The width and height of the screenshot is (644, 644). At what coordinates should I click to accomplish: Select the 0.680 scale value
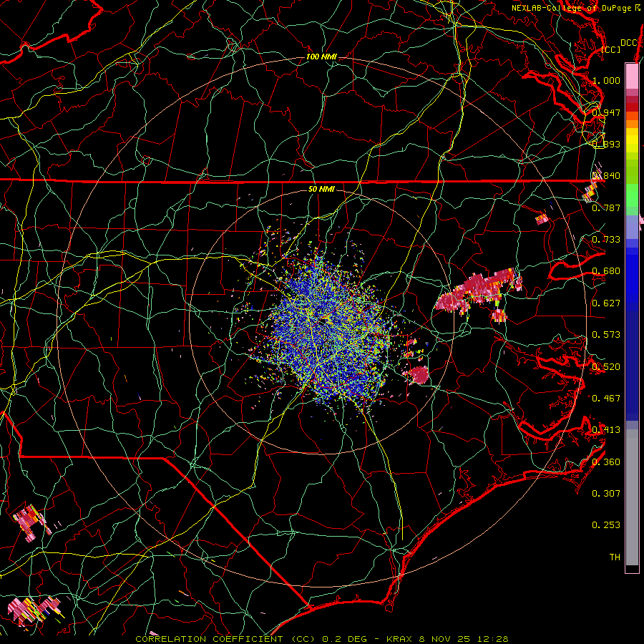click(x=606, y=271)
